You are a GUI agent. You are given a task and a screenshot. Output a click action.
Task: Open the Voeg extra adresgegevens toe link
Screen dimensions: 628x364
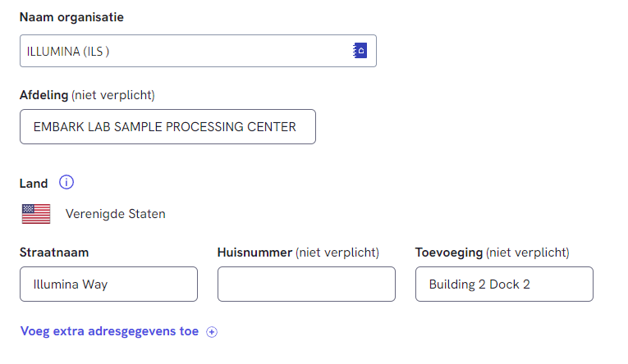109,332
